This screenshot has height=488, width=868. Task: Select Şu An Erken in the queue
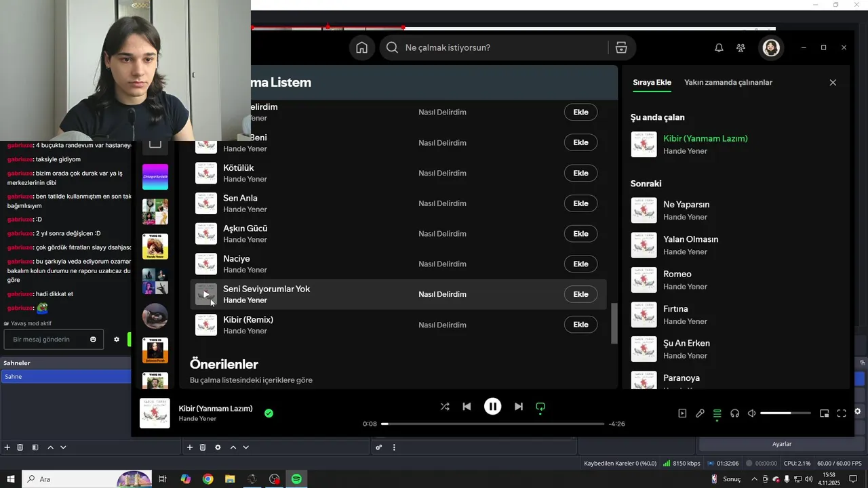coord(686,343)
